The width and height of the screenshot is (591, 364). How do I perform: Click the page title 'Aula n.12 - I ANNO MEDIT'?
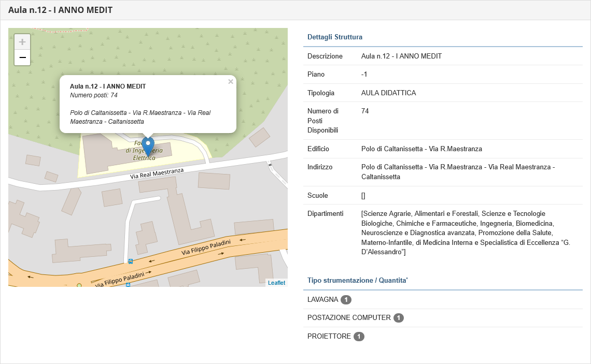(60, 10)
